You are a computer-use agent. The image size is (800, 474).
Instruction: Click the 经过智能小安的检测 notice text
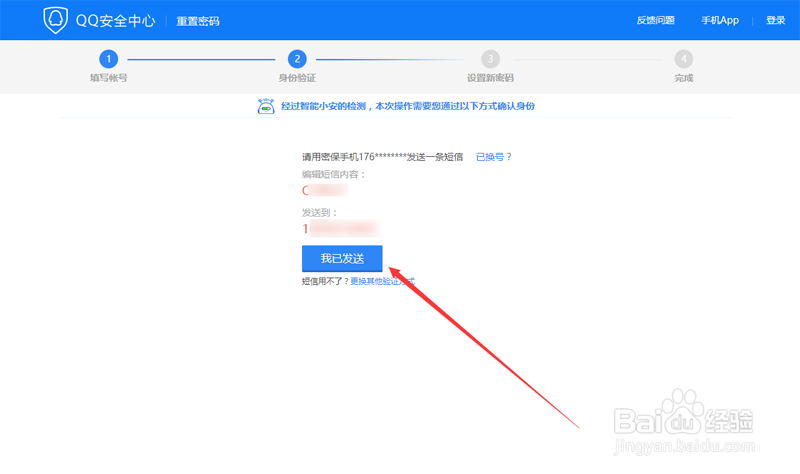click(408, 106)
